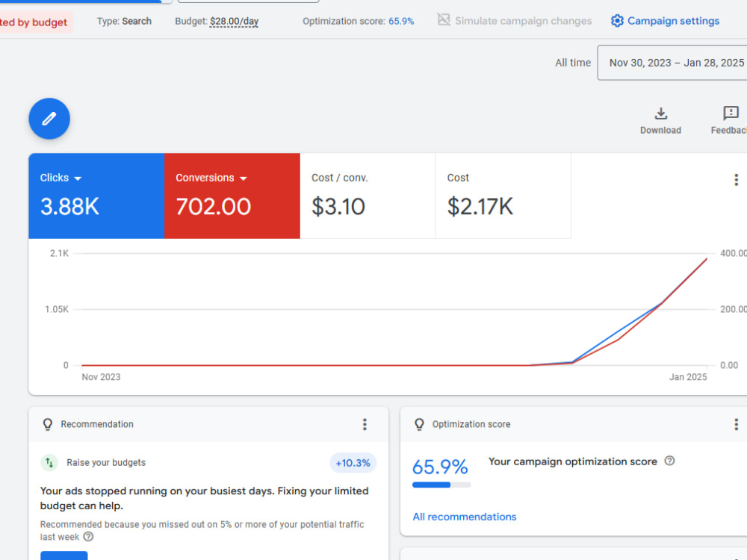Click the limited by budget status badge
747x560 pixels.
[x=34, y=22]
